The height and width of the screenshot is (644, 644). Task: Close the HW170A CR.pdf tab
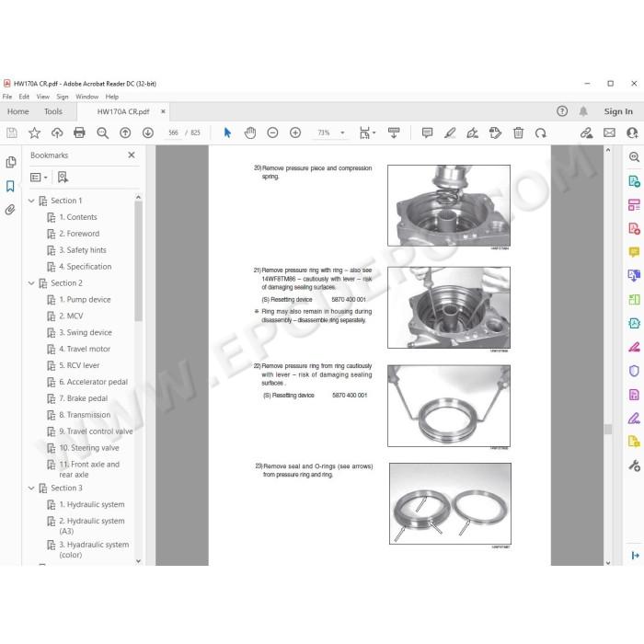pyautogui.click(x=163, y=111)
